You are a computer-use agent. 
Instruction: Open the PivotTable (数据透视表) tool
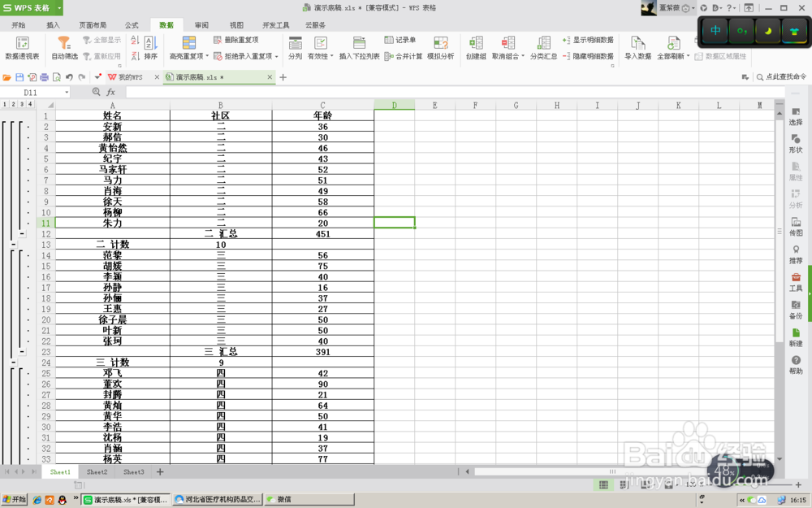(x=22, y=48)
